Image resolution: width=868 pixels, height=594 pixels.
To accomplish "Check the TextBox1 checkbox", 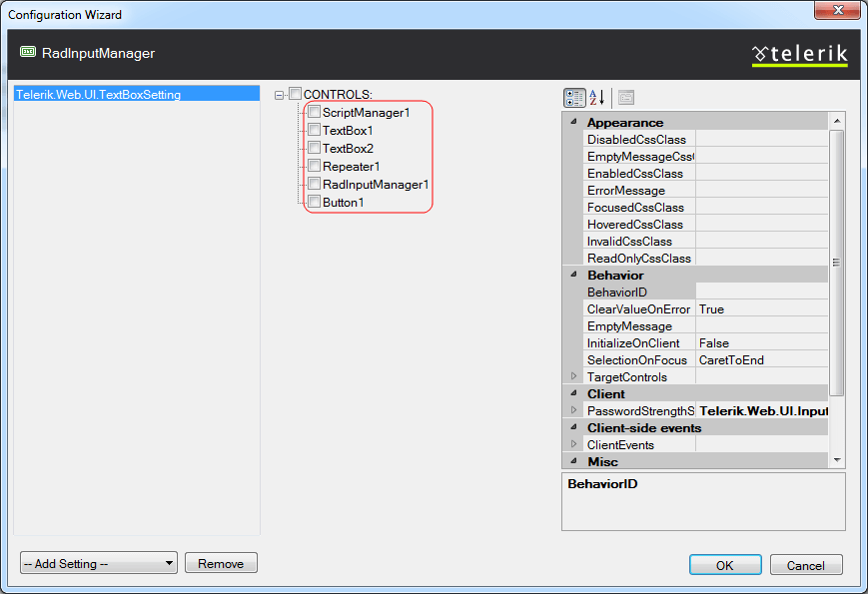I will click(314, 130).
